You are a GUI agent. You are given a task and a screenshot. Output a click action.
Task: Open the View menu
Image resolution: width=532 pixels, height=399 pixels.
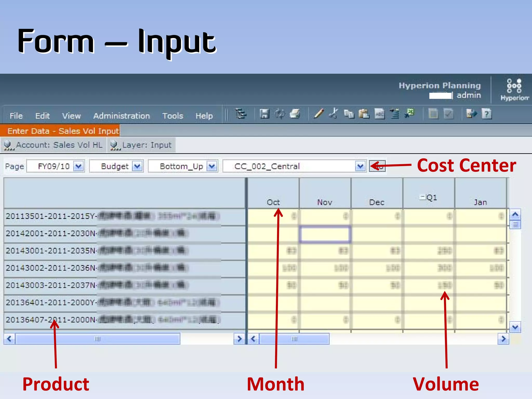[71, 116]
